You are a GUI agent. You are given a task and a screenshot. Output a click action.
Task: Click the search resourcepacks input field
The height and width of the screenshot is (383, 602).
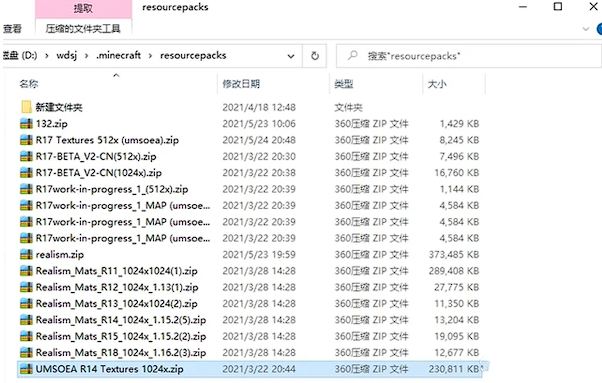(x=468, y=56)
